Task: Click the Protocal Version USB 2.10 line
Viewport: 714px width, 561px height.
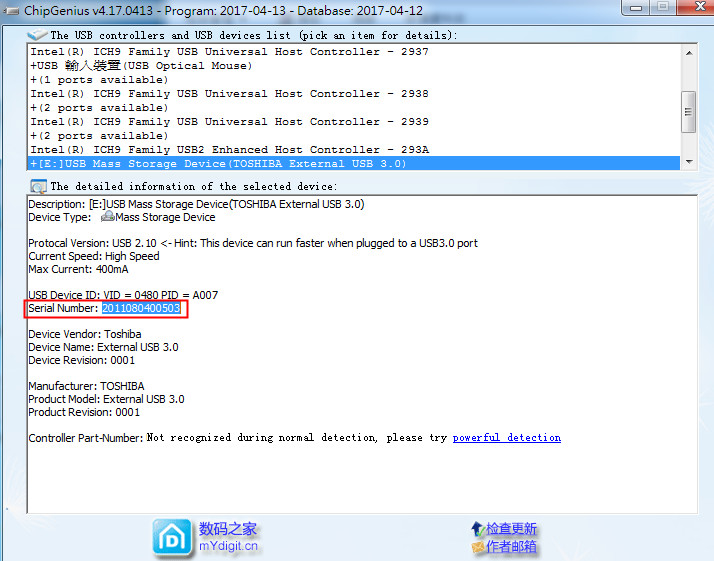Action: (x=253, y=243)
